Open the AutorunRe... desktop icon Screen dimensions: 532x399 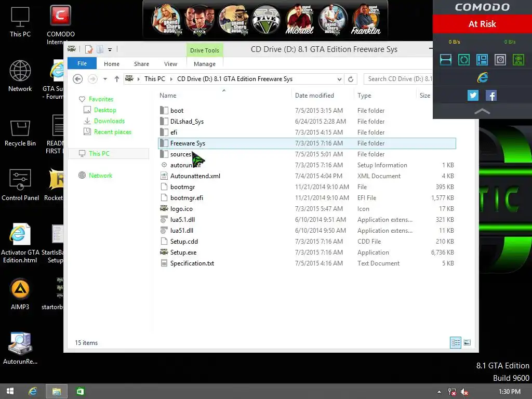pyautogui.click(x=20, y=349)
